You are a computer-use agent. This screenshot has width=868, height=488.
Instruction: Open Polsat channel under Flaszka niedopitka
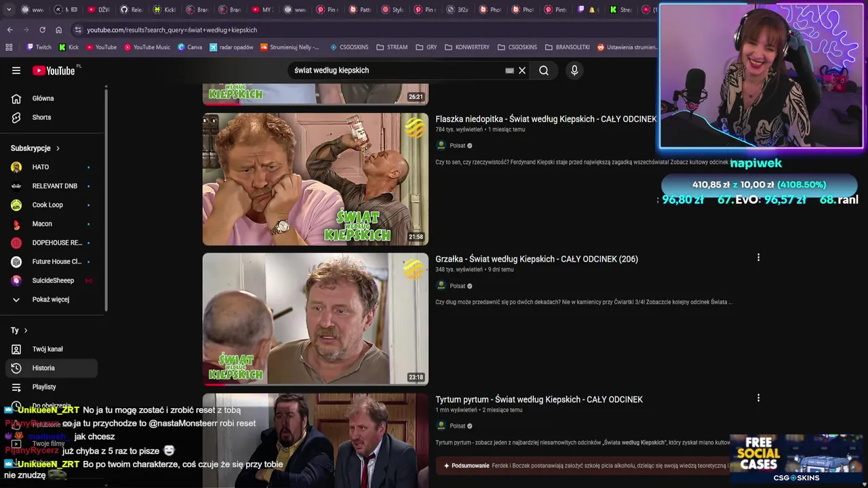pos(457,146)
